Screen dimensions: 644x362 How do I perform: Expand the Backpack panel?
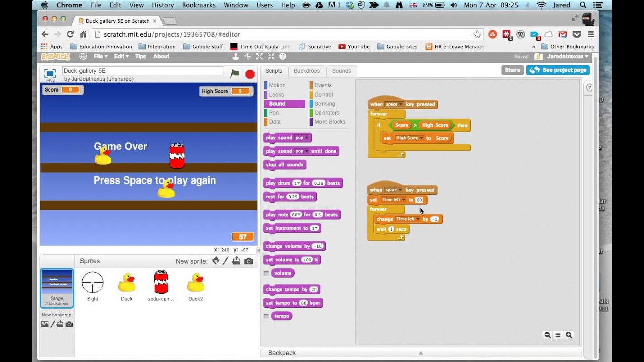click(421, 353)
